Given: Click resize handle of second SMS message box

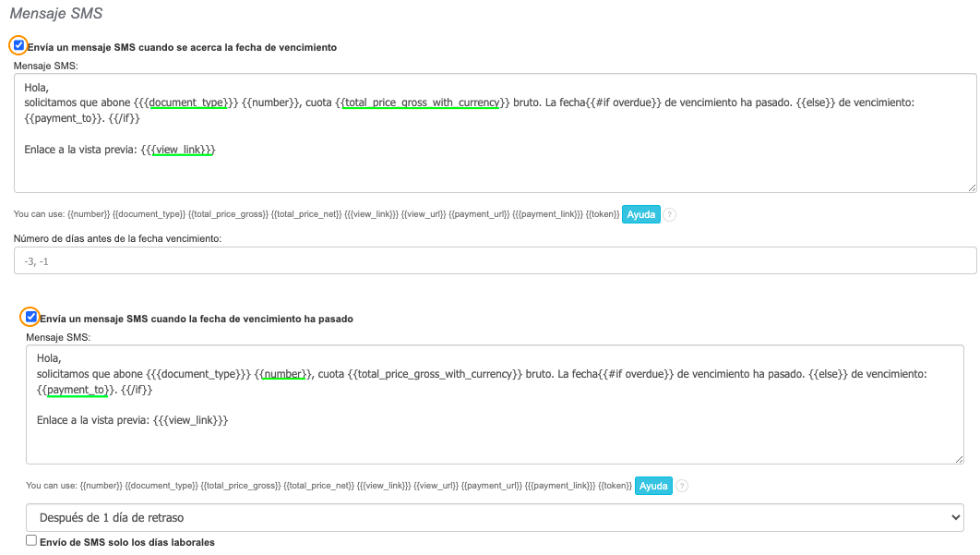Looking at the screenshot, I should point(959,458).
